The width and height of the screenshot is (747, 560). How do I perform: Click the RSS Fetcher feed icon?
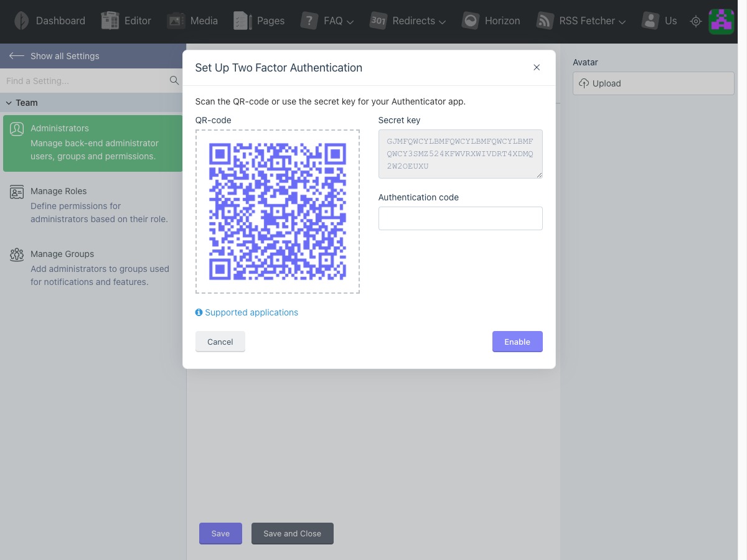tap(545, 21)
